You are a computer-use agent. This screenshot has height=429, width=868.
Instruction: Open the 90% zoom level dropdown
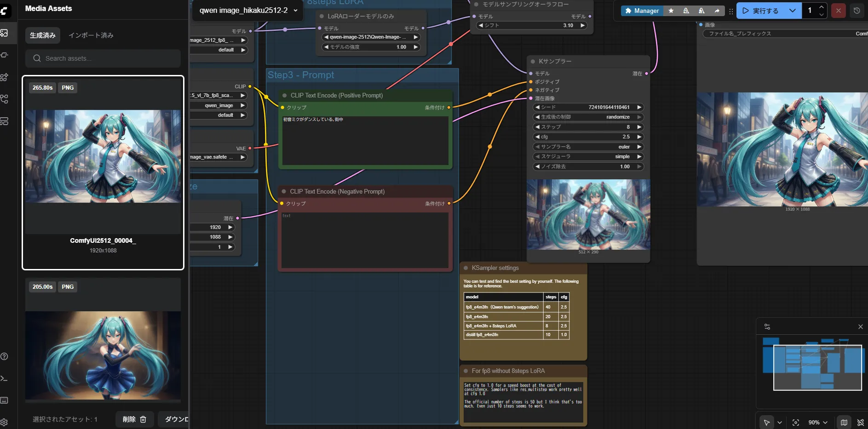point(818,422)
